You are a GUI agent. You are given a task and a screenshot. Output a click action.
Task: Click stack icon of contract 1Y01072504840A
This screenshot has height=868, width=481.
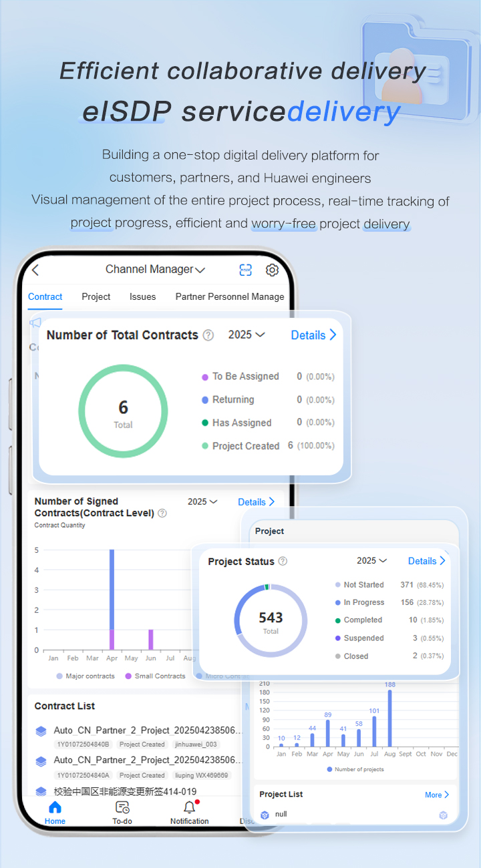(41, 761)
